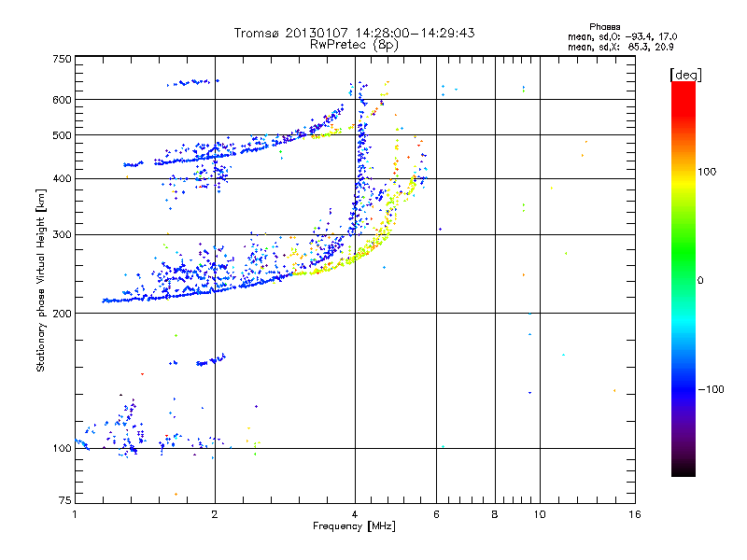Click the '200' y-axis tick label
The height and width of the screenshot is (560, 747).
(x=62, y=314)
